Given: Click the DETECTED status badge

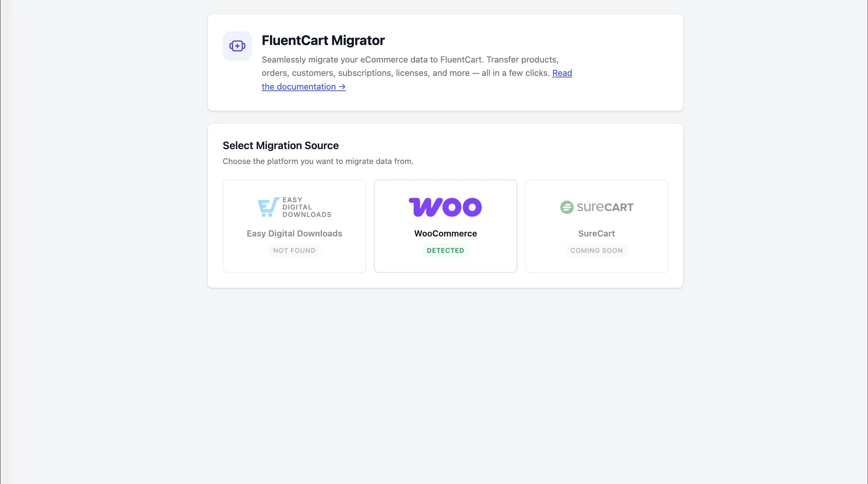Looking at the screenshot, I should coord(445,251).
